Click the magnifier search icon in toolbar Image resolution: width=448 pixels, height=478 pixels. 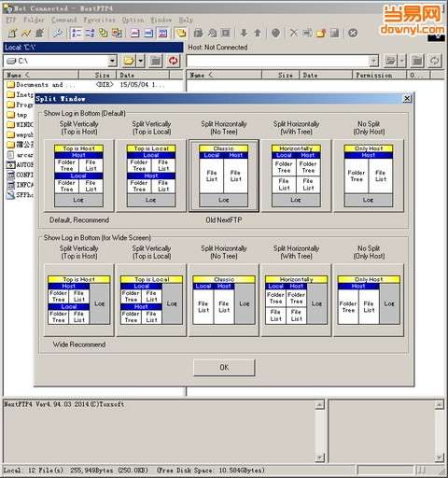(x=213, y=33)
